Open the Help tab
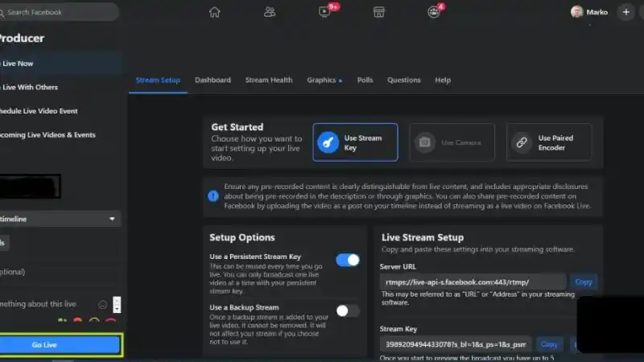 [443, 80]
